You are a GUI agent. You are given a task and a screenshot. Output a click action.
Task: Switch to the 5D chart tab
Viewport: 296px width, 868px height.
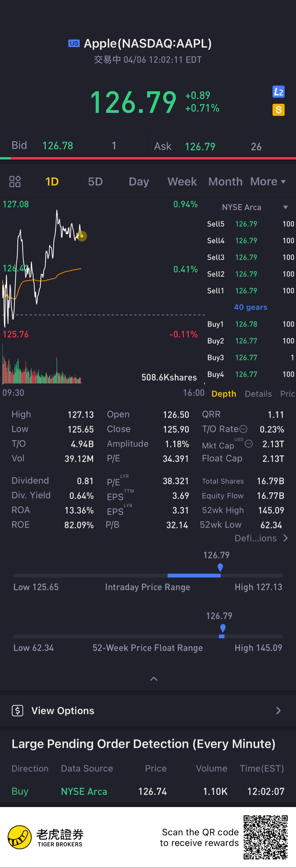(x=95, y=182)
